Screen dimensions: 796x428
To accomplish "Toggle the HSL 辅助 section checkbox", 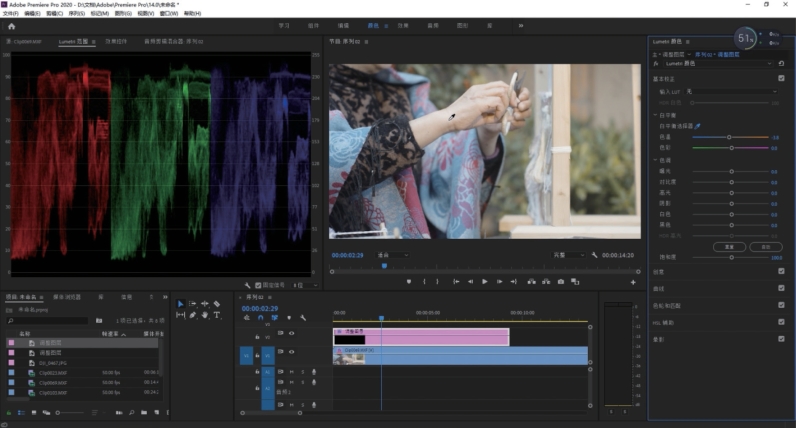I will [x=781, y=322].
